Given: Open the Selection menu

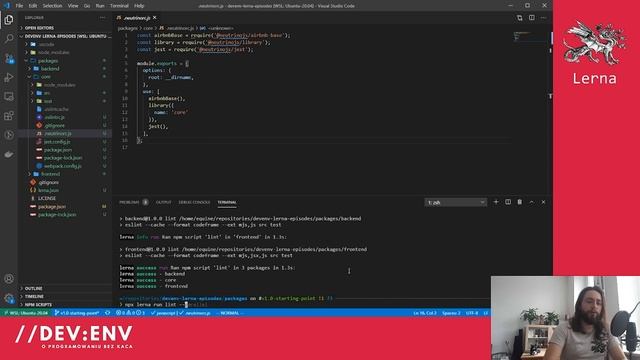Looking at the screenshot, I should pos(53,6).
